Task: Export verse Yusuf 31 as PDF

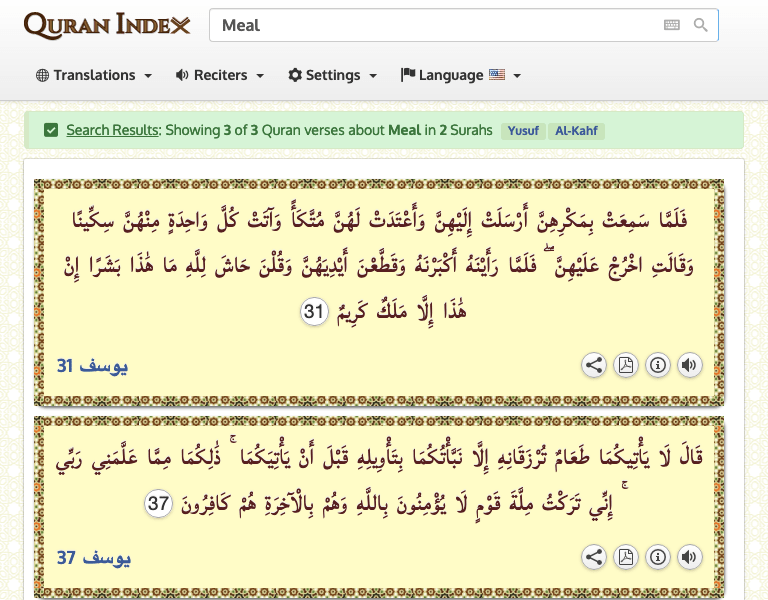Action: (x=626, y=365)
